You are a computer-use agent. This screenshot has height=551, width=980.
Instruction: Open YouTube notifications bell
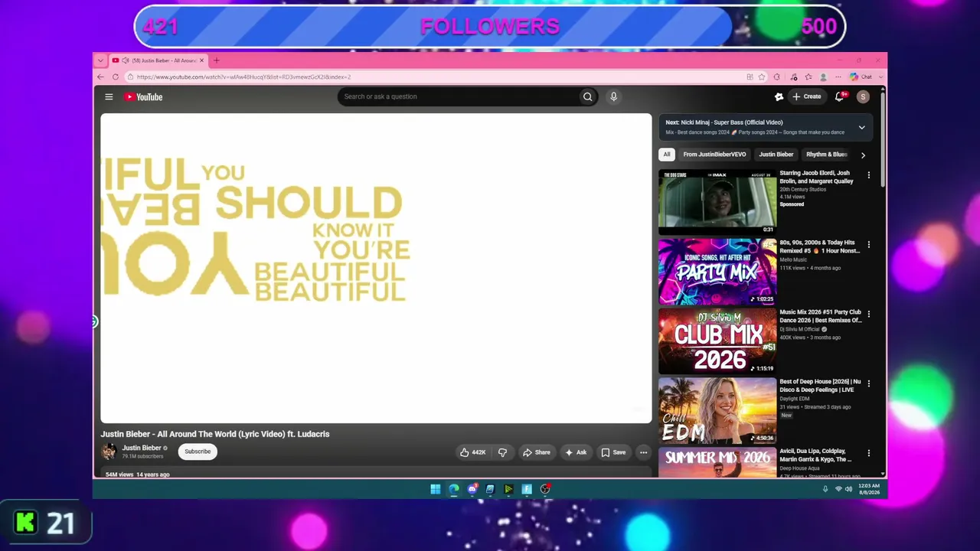(840, 96)
